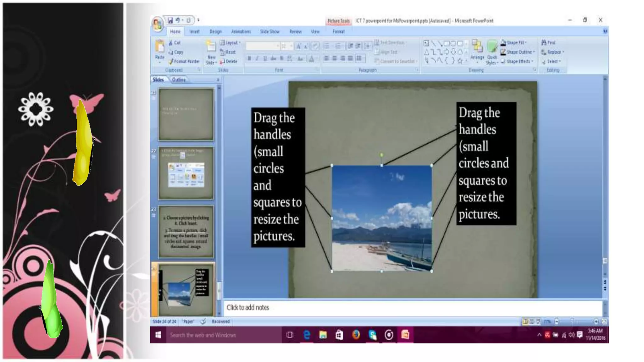The width and height of the screenshot is (644, 362).
Task: Select slide 23 thumbnail in Slides pane
Action: (186, 232)
